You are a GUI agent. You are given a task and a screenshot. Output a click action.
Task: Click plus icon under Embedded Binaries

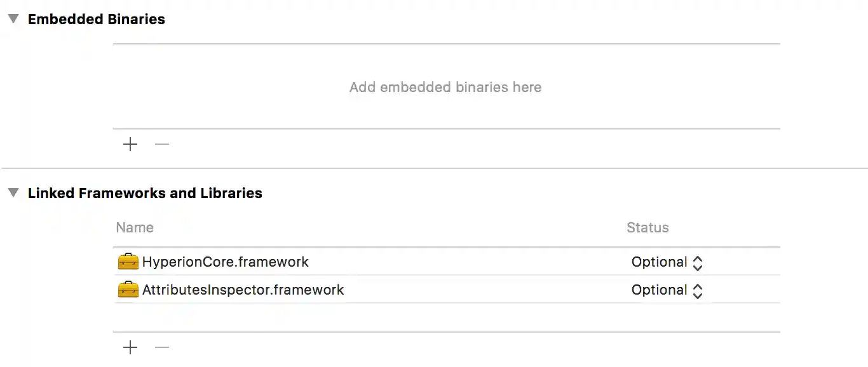pos(130,144)
